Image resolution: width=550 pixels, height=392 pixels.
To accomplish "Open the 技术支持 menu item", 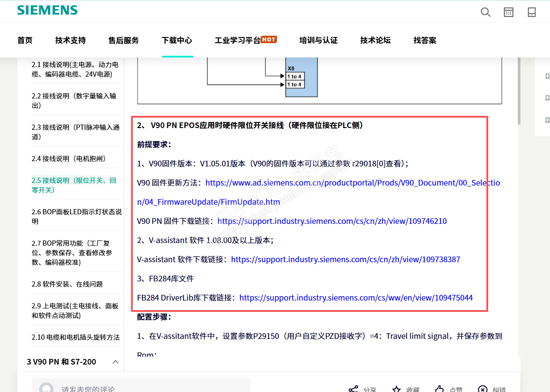I will pyautogui.click(x=71, y=41).
